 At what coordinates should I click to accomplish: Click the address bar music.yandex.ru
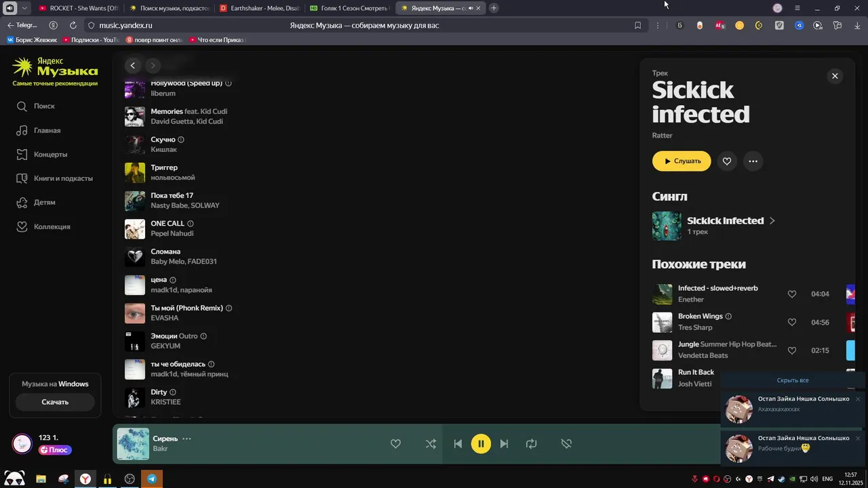(125, 25)
